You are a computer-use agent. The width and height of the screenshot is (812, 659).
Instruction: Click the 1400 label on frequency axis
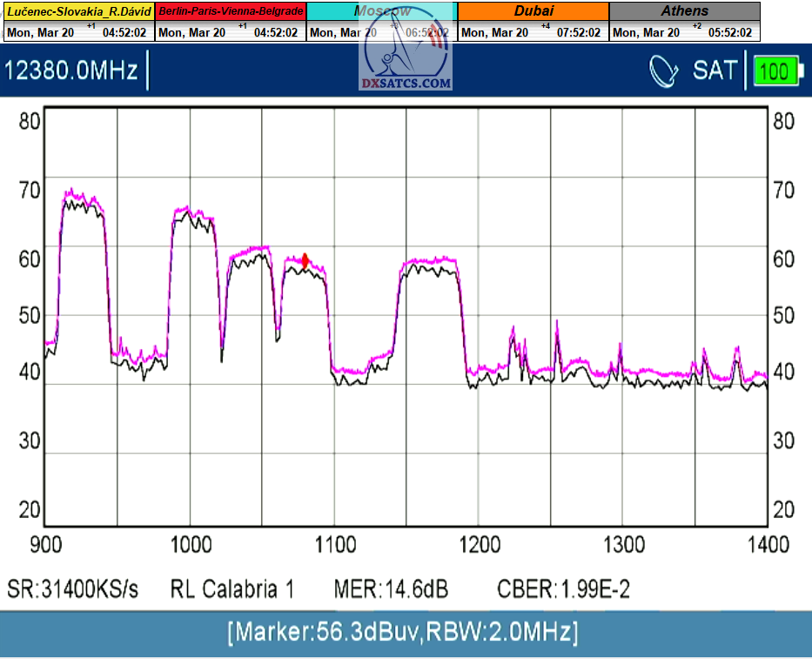point(767,545)
